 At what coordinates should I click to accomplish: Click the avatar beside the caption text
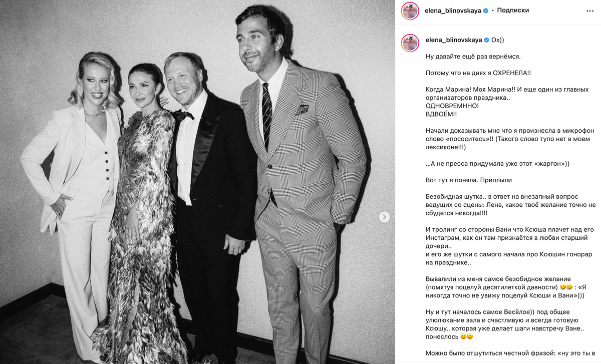pos(410,43)
